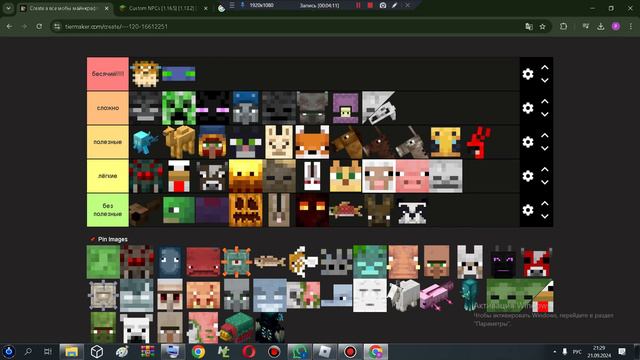Pause the screen recording
The width and height of the screenshot is (640, 360).
[x=358, y=5]
